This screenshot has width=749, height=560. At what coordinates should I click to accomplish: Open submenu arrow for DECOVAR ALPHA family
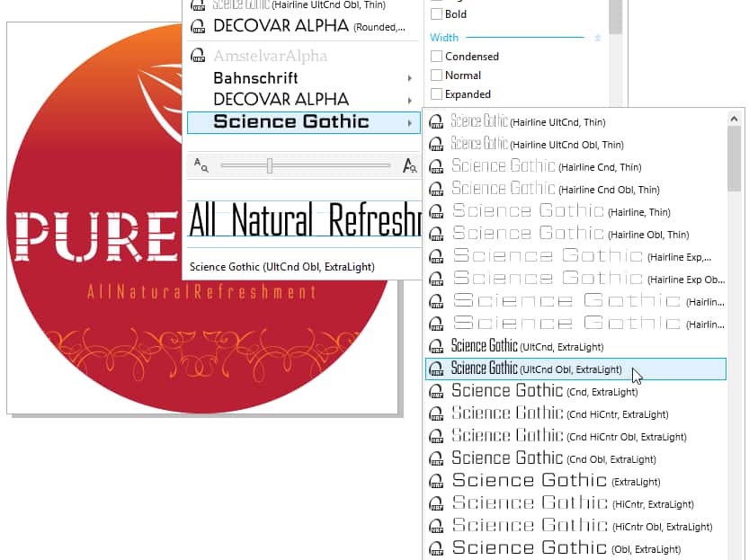coord(410,100)
